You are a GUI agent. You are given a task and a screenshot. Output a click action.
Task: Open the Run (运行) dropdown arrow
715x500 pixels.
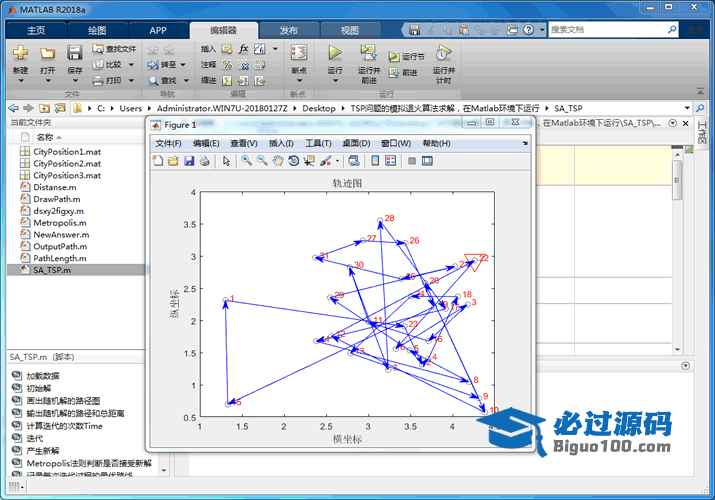pos(335,81)
